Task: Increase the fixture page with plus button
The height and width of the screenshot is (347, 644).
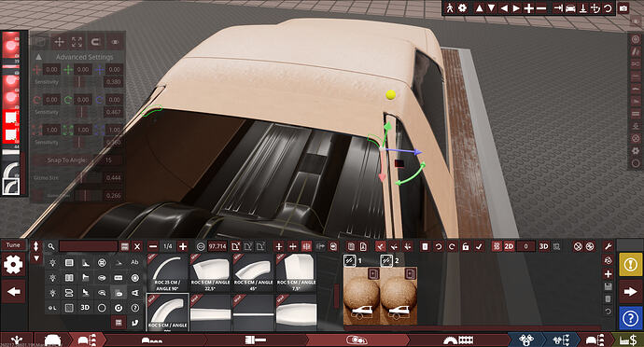Action: click(x=183, y=246)
